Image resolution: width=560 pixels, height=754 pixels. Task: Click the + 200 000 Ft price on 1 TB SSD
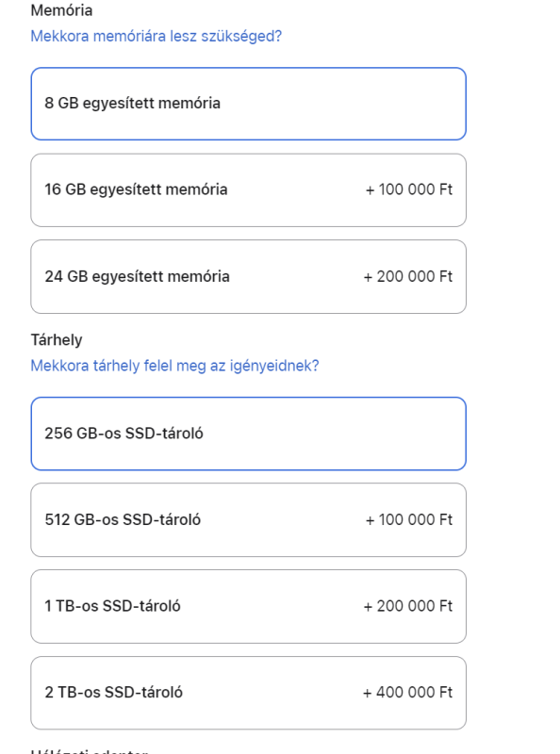408,606
